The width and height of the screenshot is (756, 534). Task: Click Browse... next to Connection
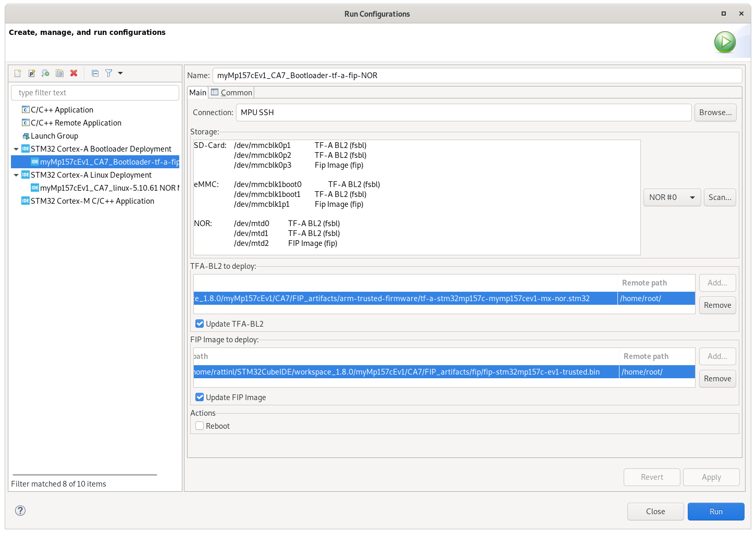pos(715,113)
